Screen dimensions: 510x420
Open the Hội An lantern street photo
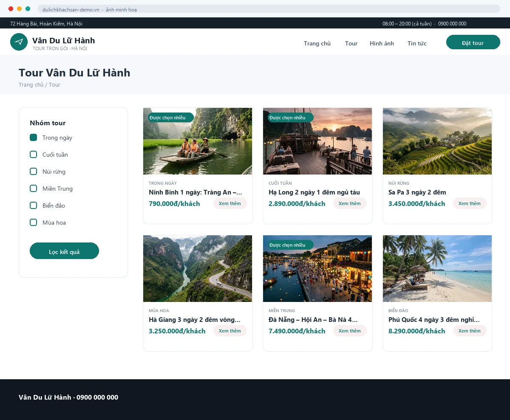(317, 268)
